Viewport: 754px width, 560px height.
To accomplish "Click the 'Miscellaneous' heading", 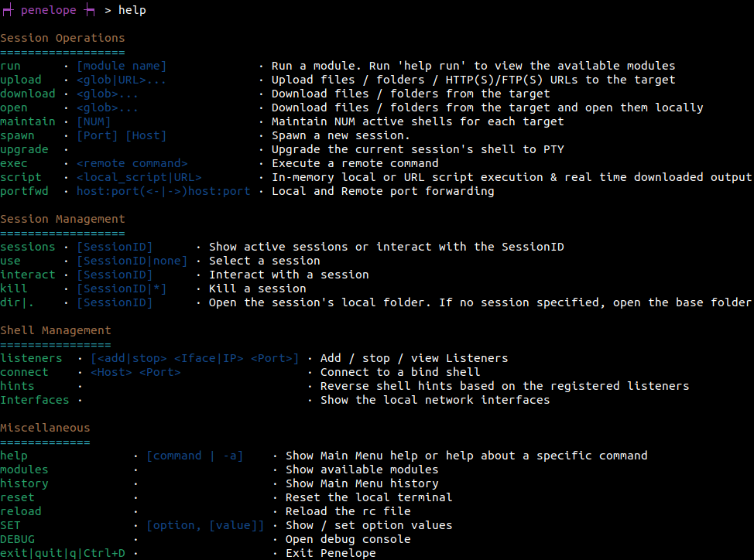I will click(45, 428).
